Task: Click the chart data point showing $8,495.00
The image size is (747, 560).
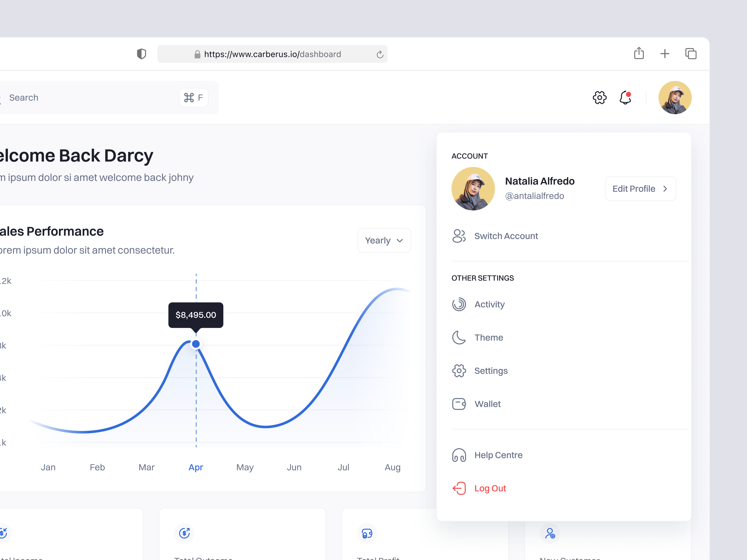Action: (196, 344)
